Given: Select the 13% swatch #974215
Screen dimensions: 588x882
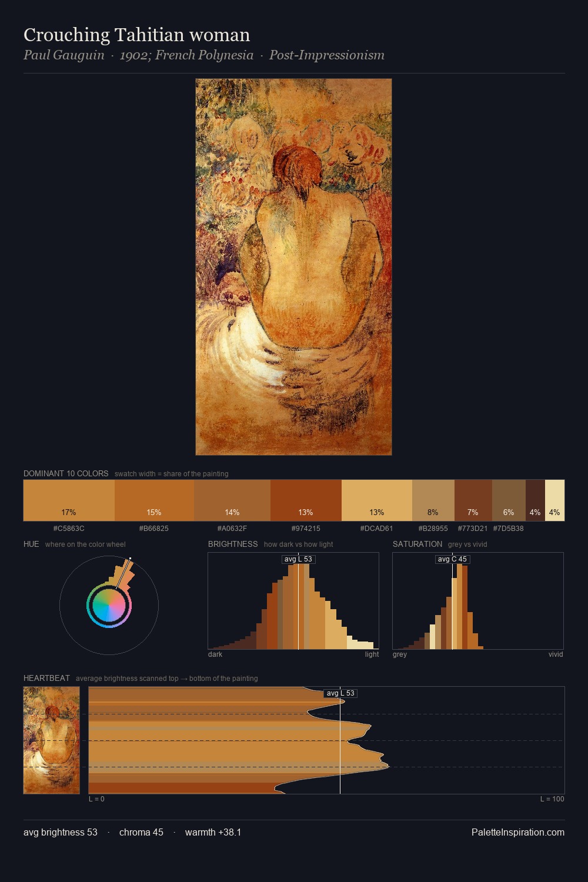Looking at the screenshot, I should click(306, 500).
